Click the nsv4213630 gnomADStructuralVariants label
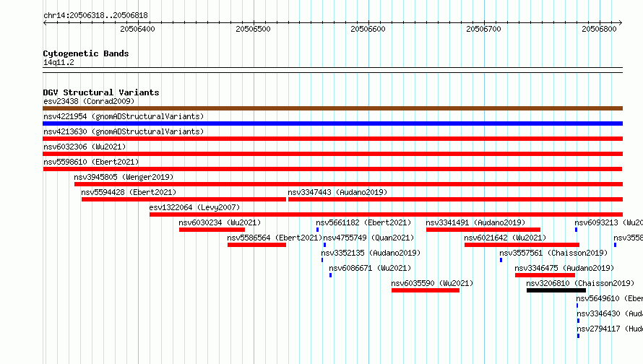 click(x=124, y=131)
